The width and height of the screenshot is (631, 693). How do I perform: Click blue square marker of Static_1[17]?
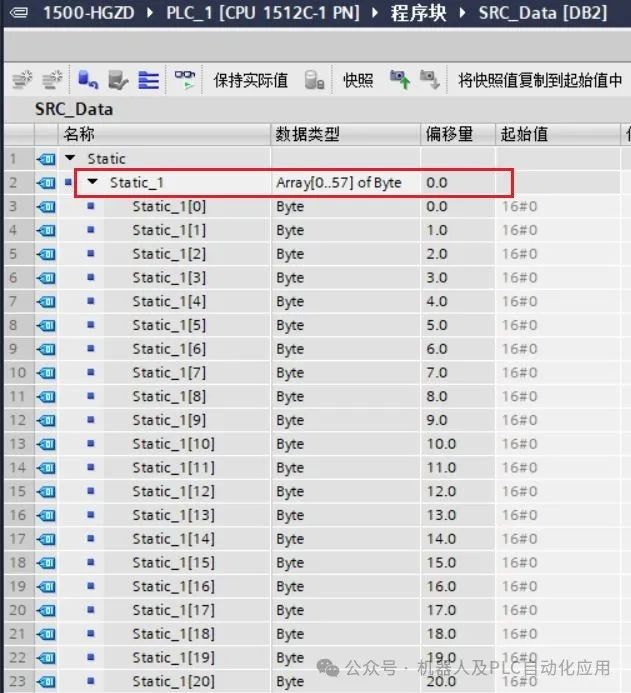(91, 609)
